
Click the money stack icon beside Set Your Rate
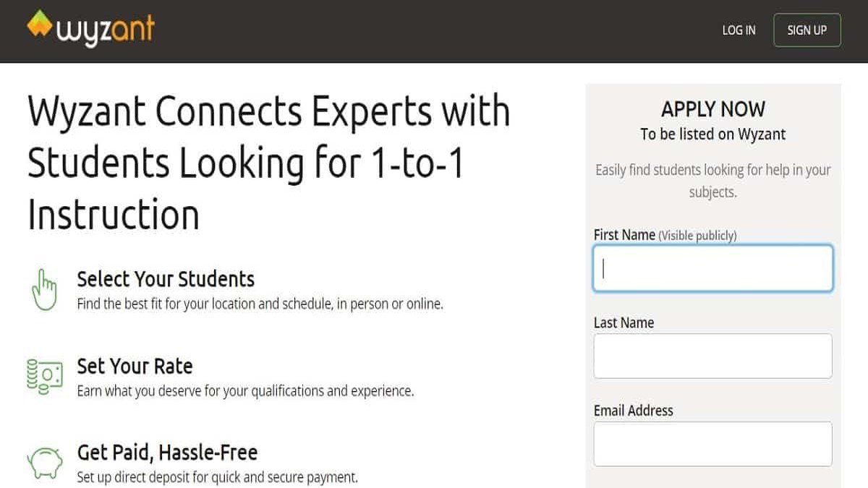[x=43, y=376]
